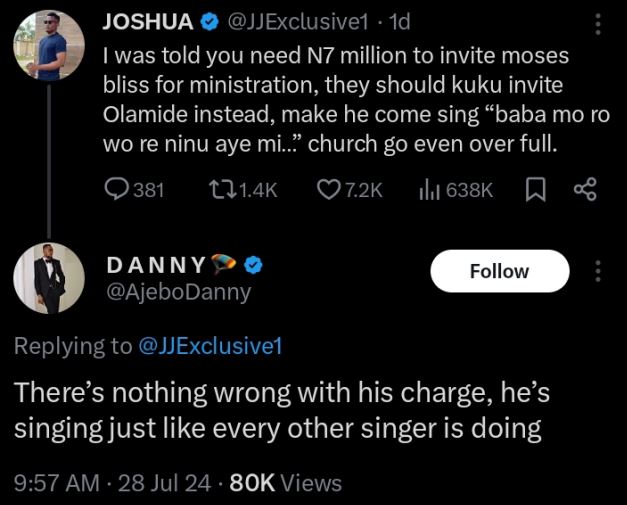Click the JOSHUA display name
The width and height of the screenshot is (627, 505).
point(149,20)
